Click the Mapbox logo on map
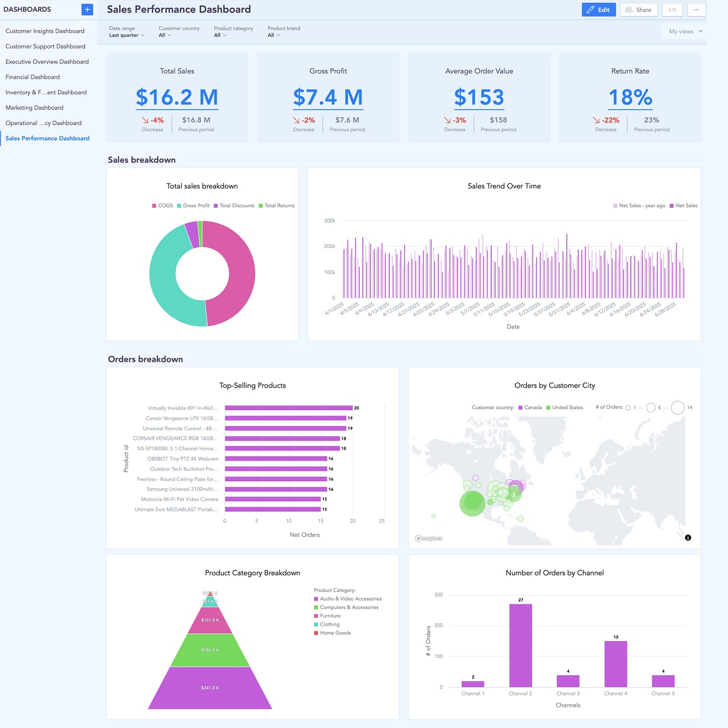This screenshot has width=728, height=728. pyautogui.click(x=429, y=538)
